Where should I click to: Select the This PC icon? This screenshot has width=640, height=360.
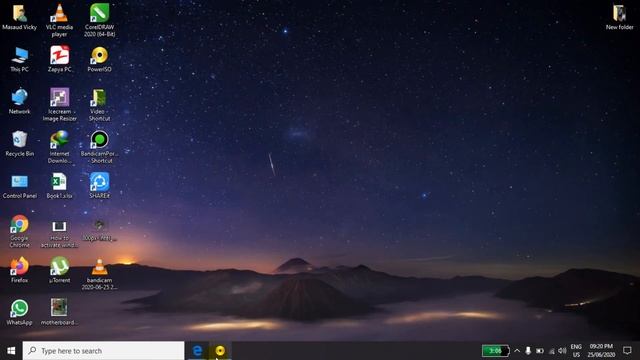[19, 60]
